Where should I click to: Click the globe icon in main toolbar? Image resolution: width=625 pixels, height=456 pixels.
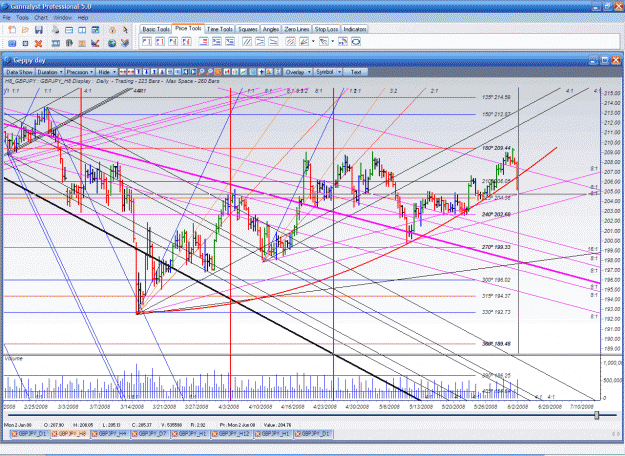(x=112, y=43)
